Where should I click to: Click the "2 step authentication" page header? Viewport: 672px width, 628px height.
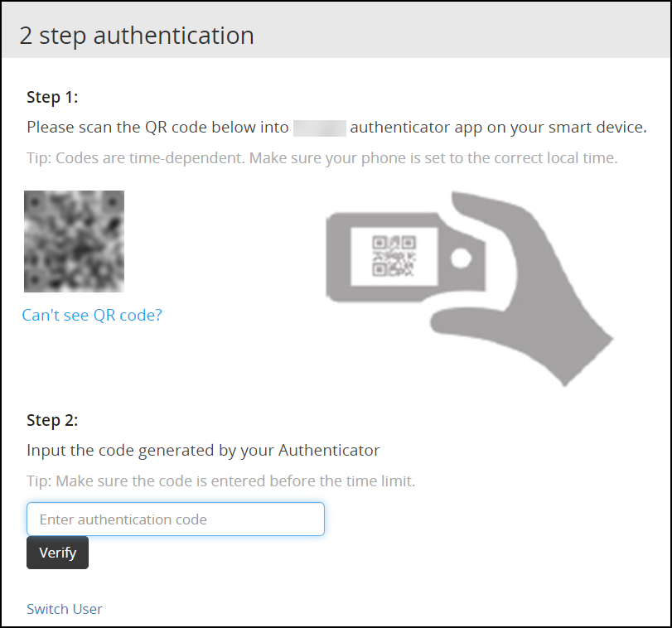(x=138, y=35)
